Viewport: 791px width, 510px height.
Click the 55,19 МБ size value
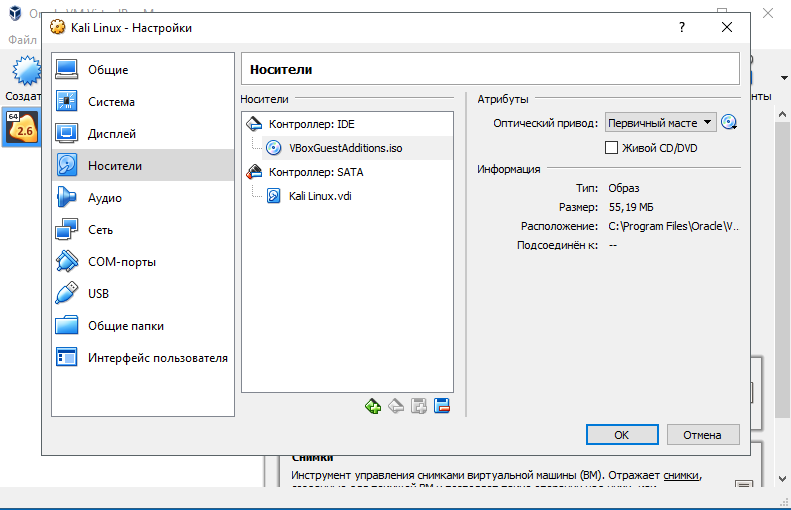click(x=631, y=207)
